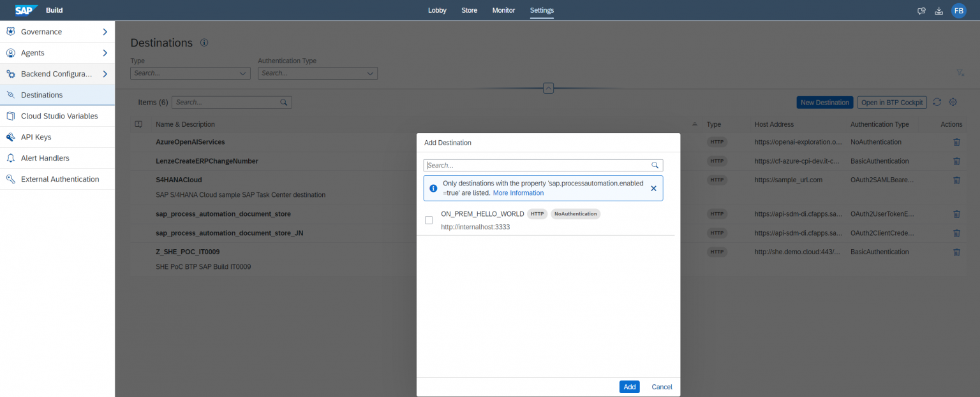Click the Add button
Image resolution: width=980 pixels, height=397 pixels.
(629, 387)
